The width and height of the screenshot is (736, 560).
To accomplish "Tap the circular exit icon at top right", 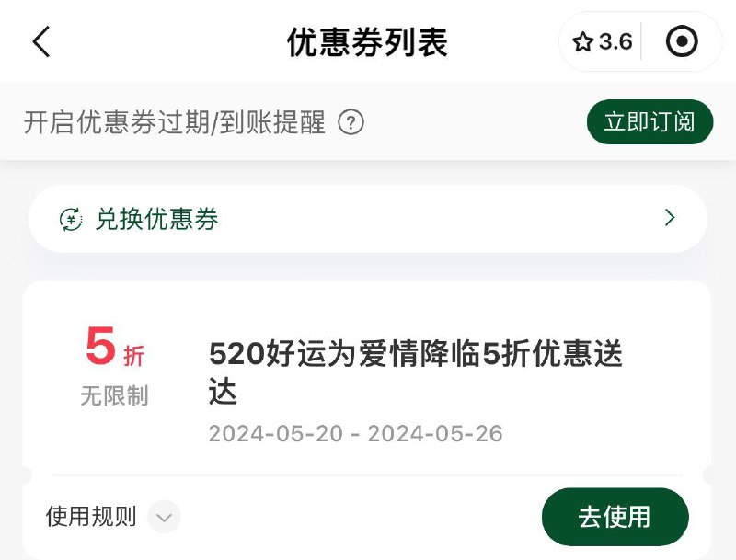I will [683, 41].
